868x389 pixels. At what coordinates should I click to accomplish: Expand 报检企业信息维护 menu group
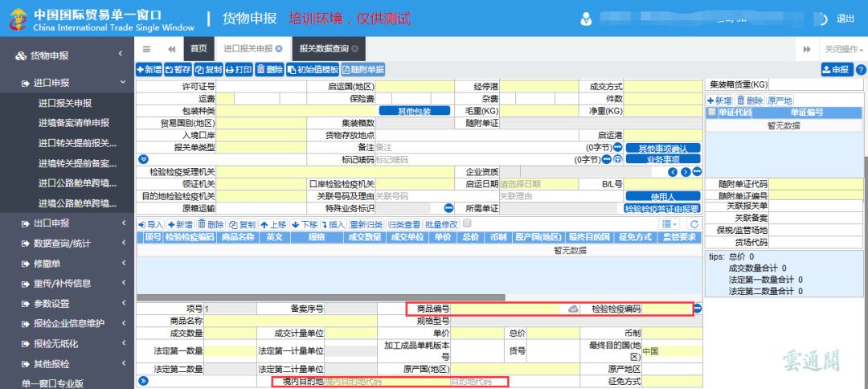tap(67, 324)
